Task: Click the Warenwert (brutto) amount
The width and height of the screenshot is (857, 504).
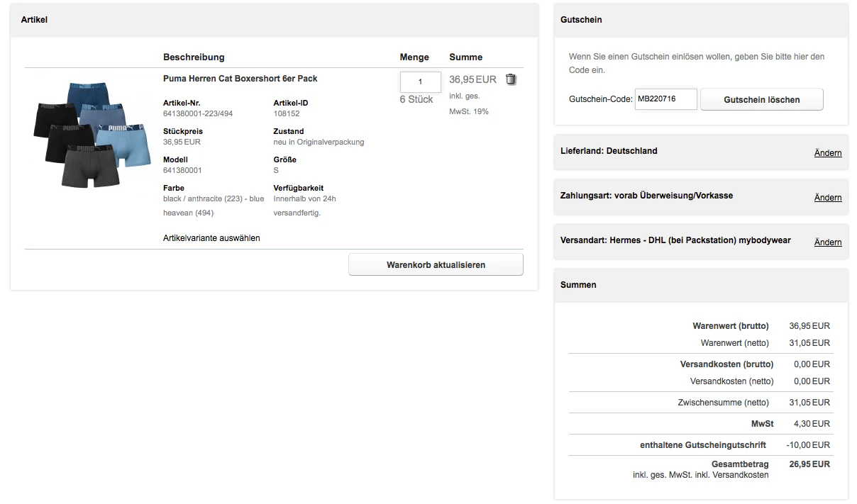Action: coord(809,326)
